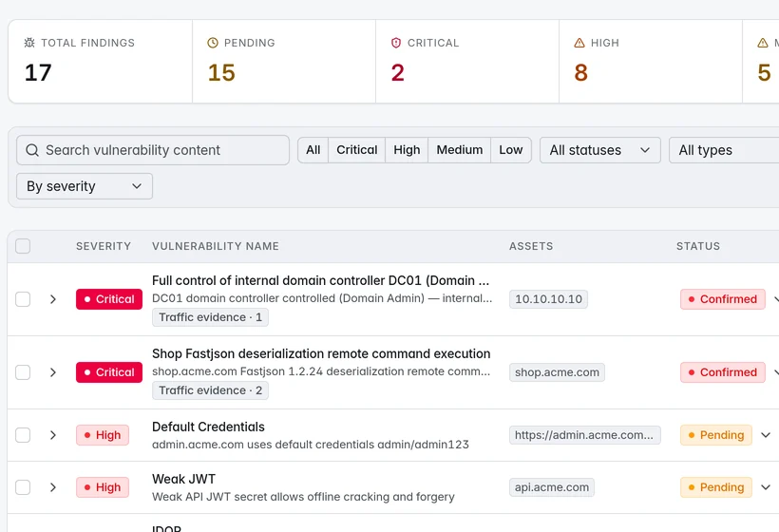Click the shop.acme.com asset chip
This screenshot has width=779, height=532.
pyautogui.click(x=557, y=372)
